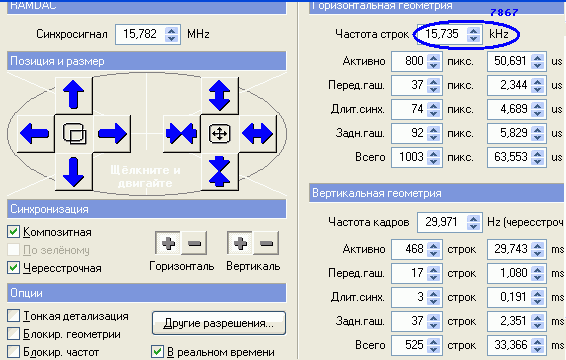Click the minus button above Горизонталь

(x=194, y=243)
